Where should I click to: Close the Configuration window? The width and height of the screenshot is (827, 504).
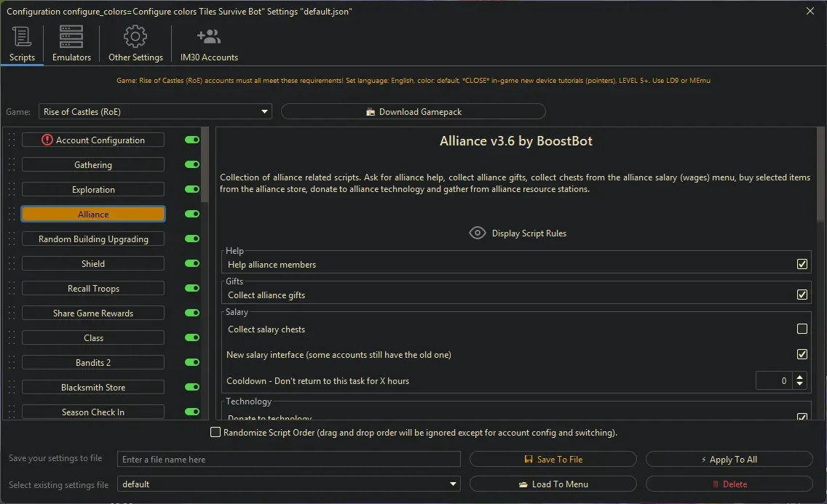coord(810,11)
